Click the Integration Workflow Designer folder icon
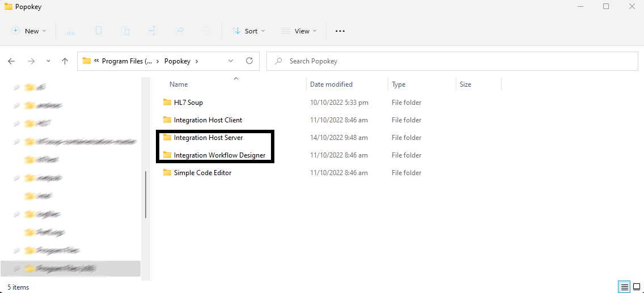The image size is (644, 293). 167,155
